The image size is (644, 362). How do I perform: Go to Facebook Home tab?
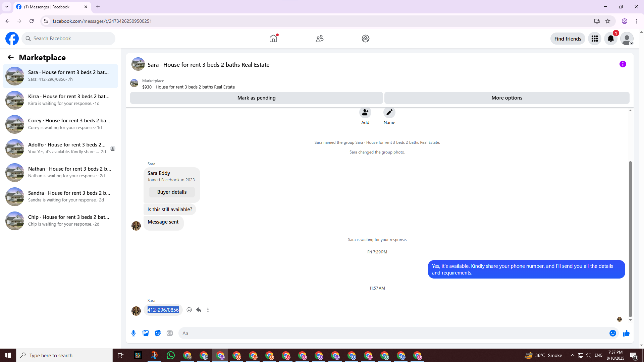273,39
